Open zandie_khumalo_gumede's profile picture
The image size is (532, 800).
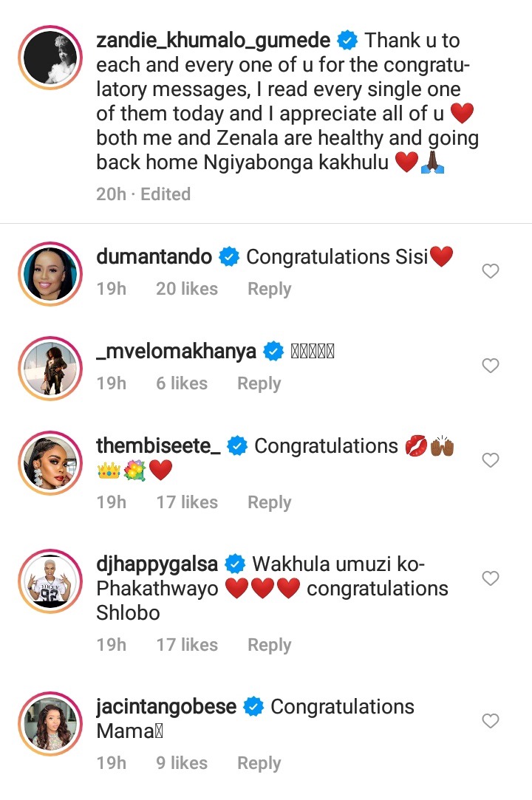click(50, 58)
